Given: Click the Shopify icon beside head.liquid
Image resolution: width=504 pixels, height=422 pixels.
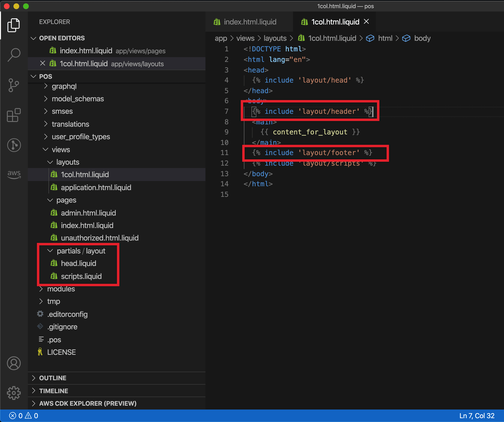Looking at the screenshot, I should (x=54, y=263).
